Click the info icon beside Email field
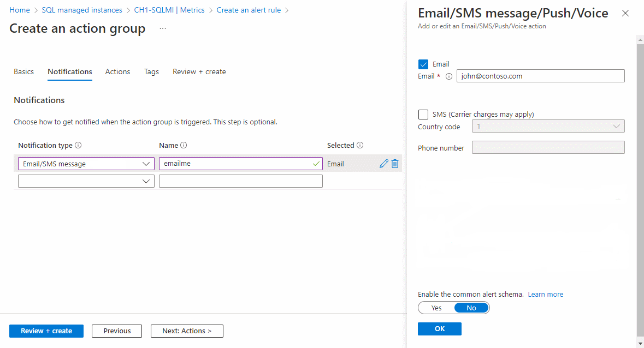 449,76
